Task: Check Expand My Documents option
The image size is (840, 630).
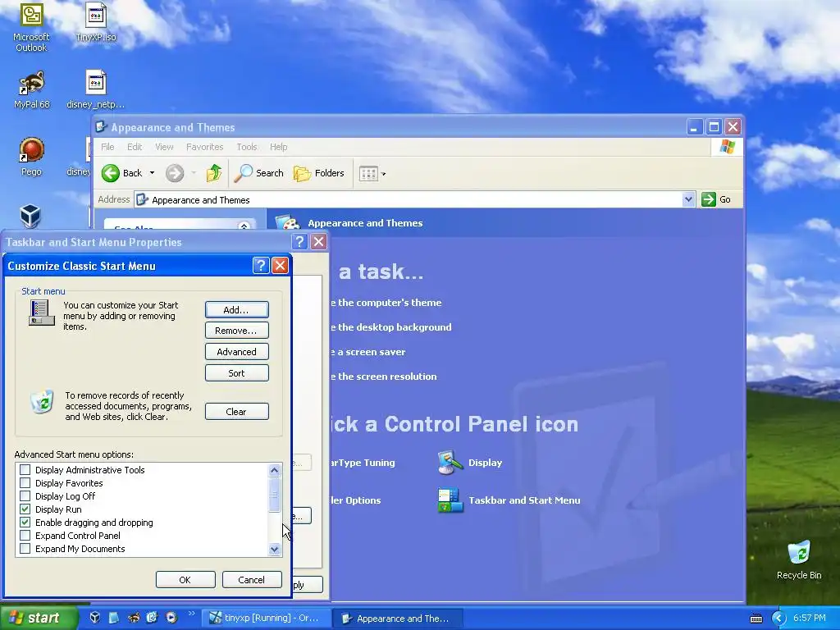Action: [x=25, y=549]
